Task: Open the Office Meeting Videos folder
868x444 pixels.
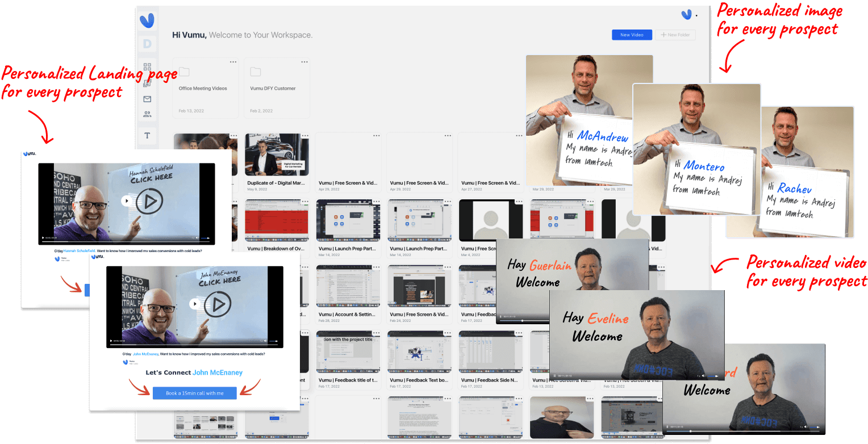Action: click(x=205, y=88)
